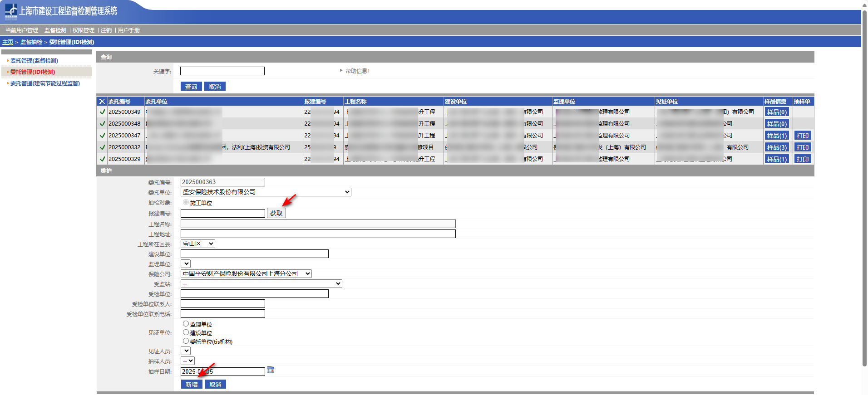The width and height of the screenshot is (868, 395).
Task: Click 打印 for entry 2025000347
Action: point(802,136)
